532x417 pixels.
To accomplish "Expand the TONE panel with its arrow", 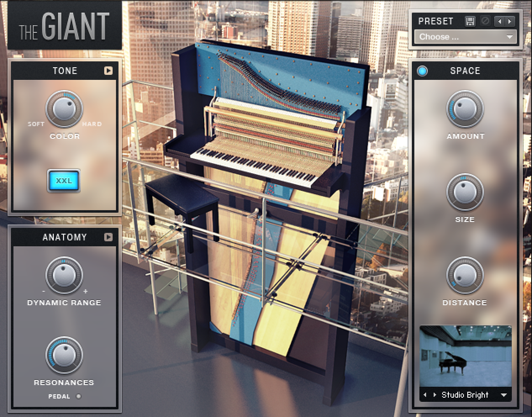I will [x=108, y=71].
